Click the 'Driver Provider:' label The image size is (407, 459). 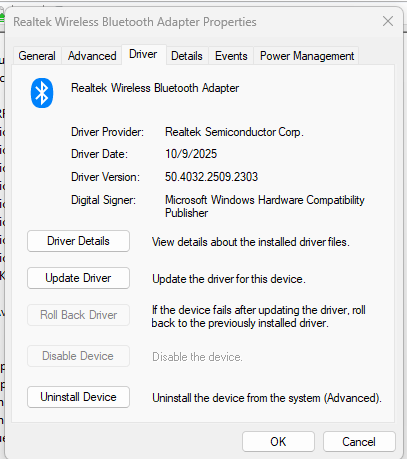click(x=107, y=132)
